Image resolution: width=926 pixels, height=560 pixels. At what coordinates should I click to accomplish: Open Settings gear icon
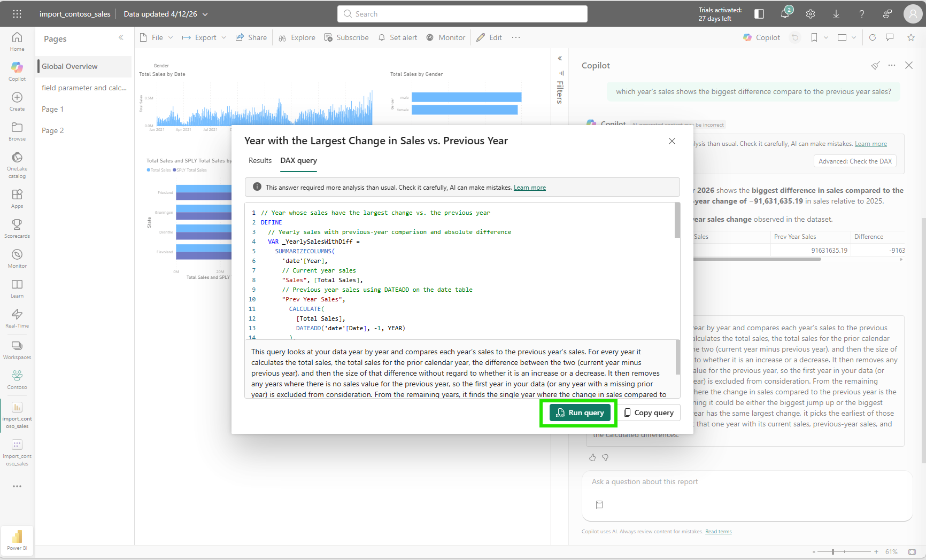tap(811, 14)
